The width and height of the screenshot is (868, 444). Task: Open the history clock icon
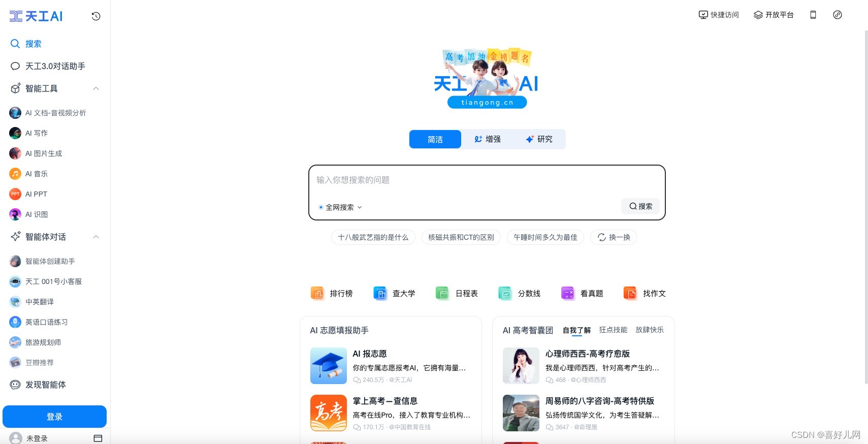pos(96,16)
